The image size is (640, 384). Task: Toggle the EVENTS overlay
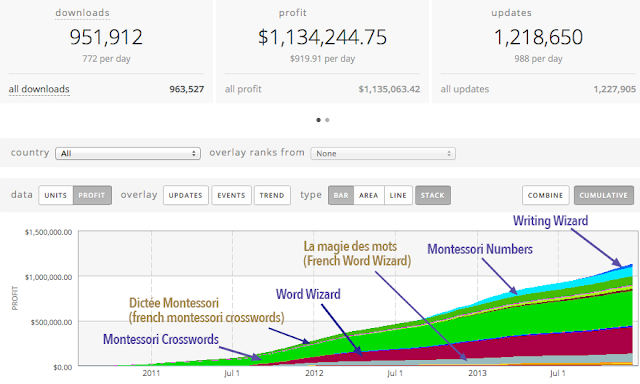pyautogui.click(x=231, y=195)
